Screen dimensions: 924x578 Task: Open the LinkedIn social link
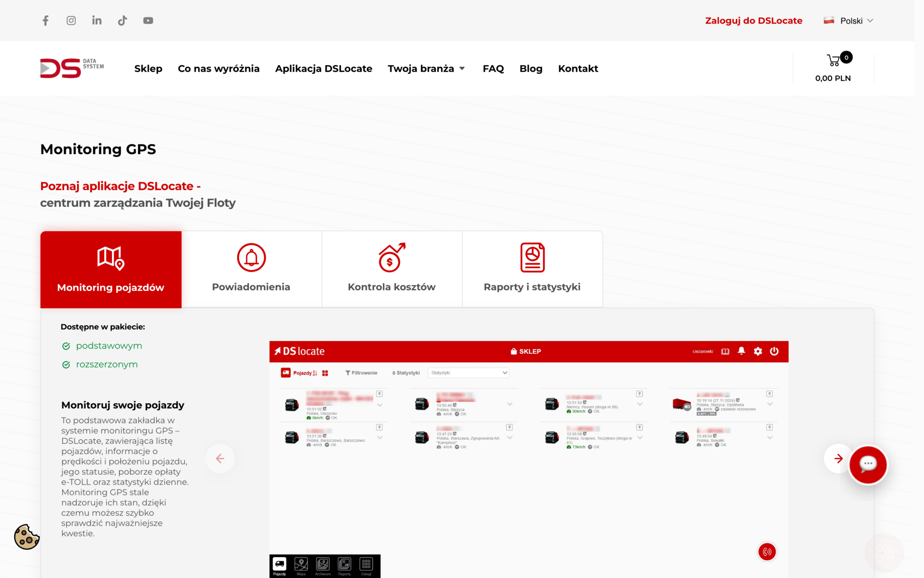click(97, 21)
